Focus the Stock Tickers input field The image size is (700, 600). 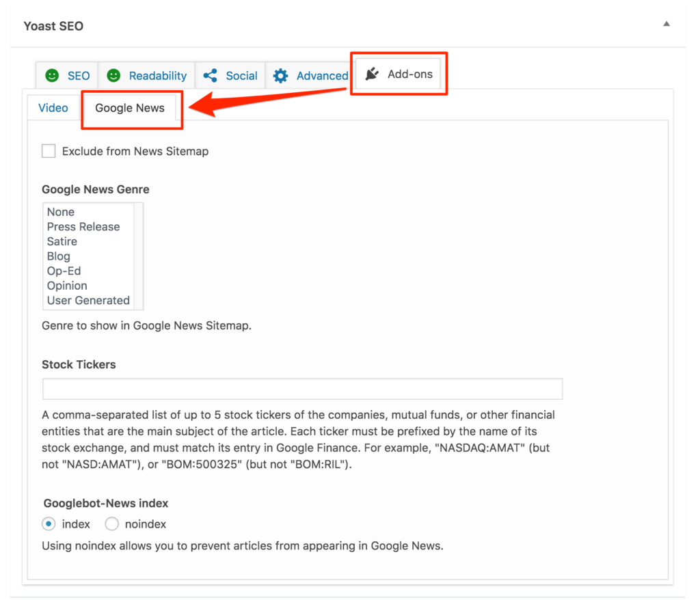[303, 389]
